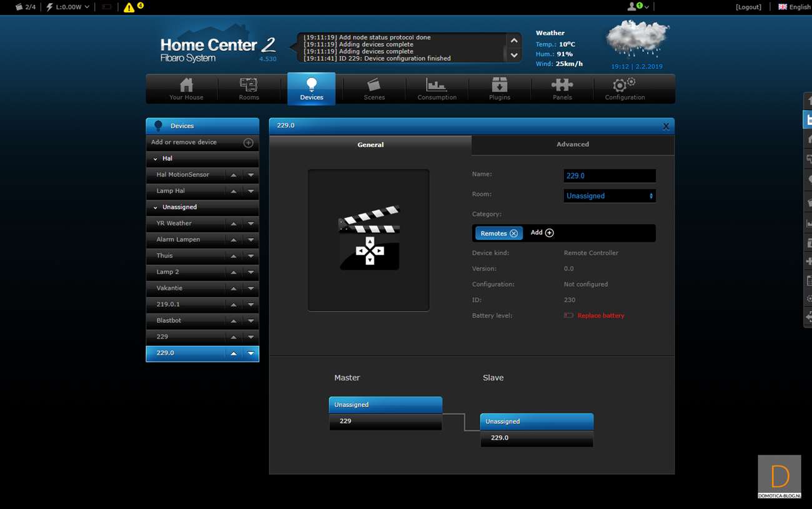Viewport: 812px width, 509px height.
Task: Open the user account menu
Action: 638,7
